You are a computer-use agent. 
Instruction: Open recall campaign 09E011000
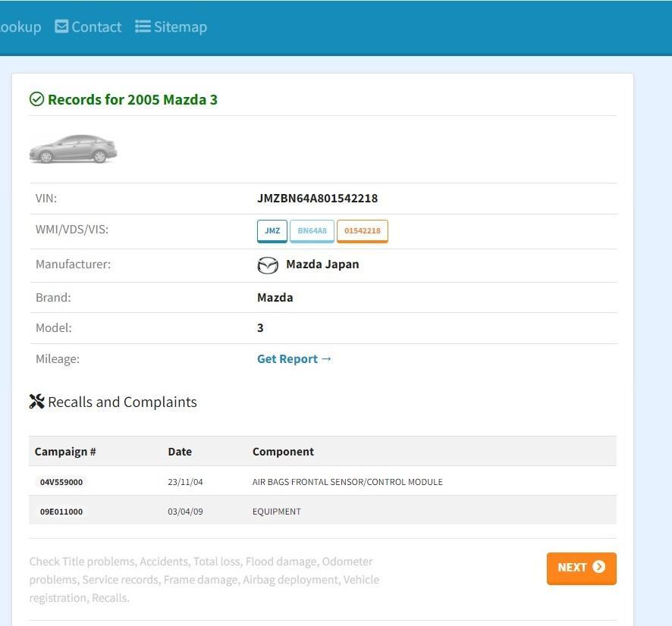(x=61, y=512)
